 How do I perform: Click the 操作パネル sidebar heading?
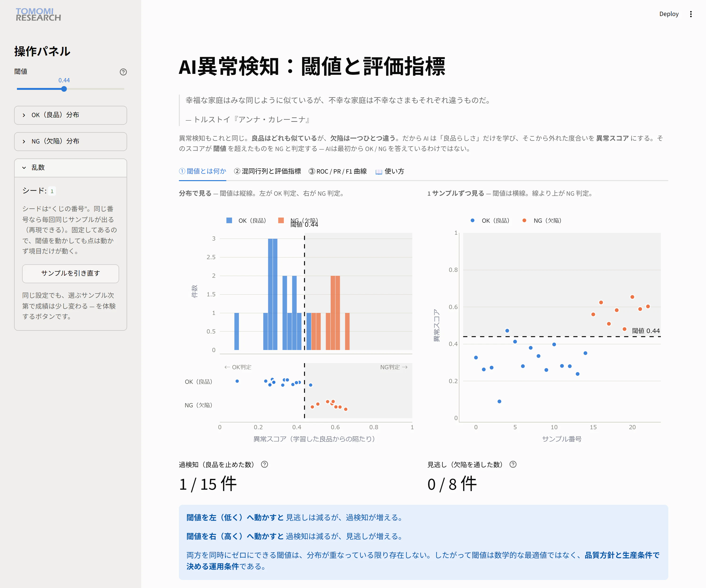(42, 52)
